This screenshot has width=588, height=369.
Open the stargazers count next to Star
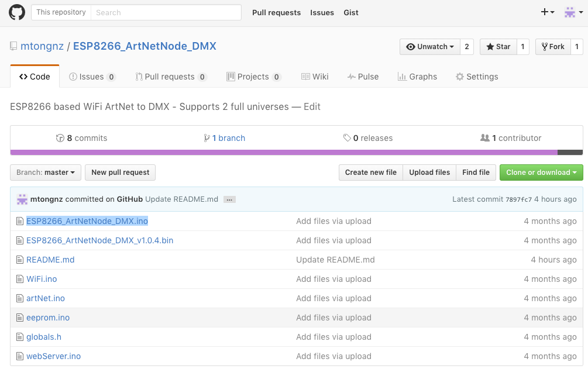click(522, 47)
